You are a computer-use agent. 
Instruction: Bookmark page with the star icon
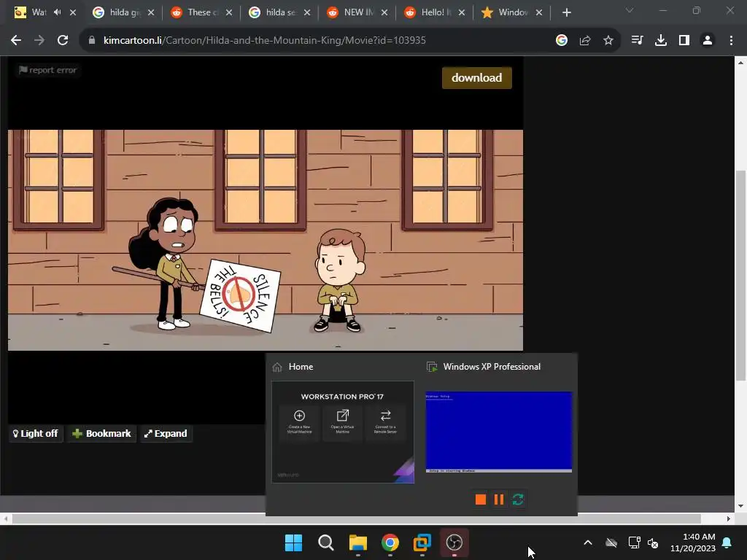(x=608, y=41)
